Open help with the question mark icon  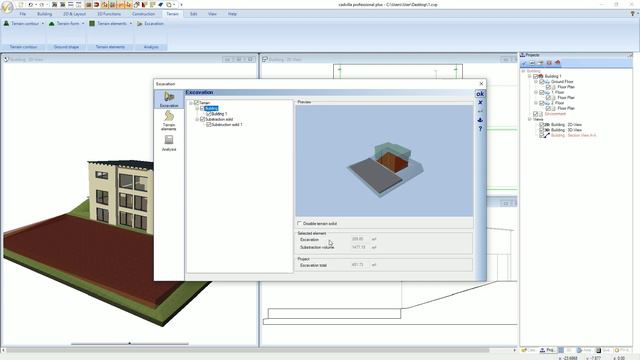[x=480, y=129]
